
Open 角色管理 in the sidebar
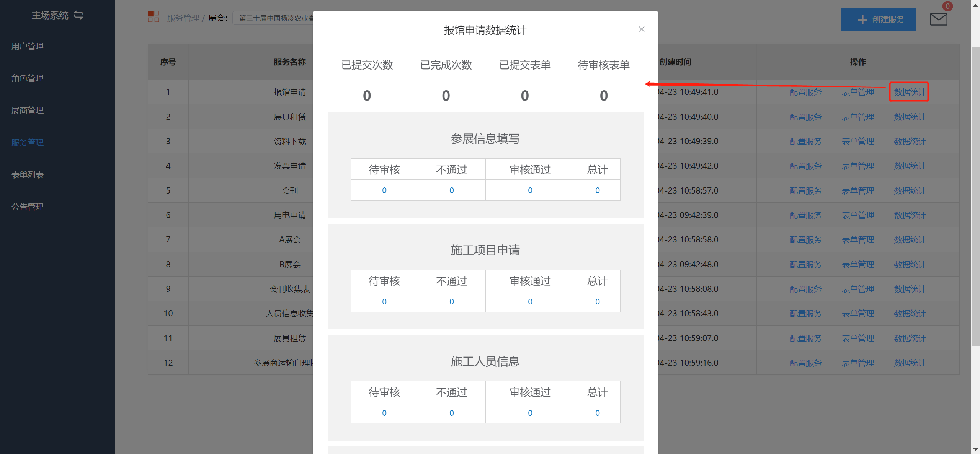click(x=28, y=78)
